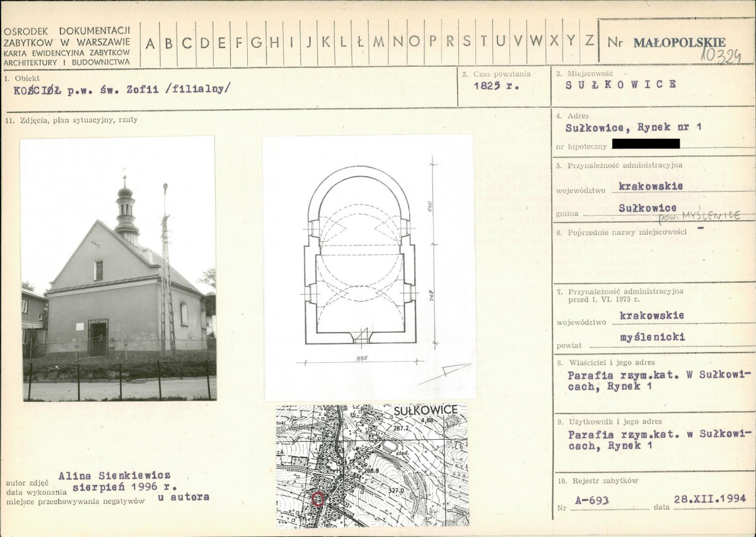Image resolution: width=756 pixels, height=537 pixels.
Task: Click the Sułkowice situational map
Action: tap(372, 465)
